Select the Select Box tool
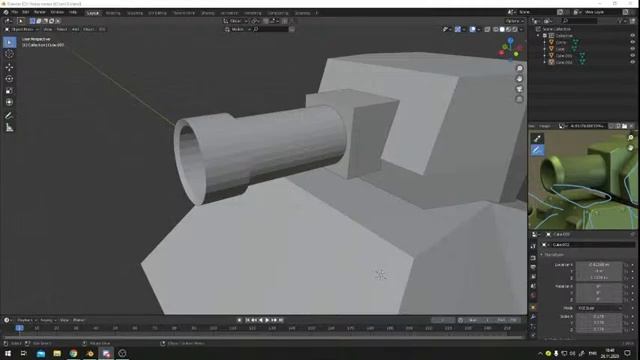640x360 pixels. (x=9, y=42)
